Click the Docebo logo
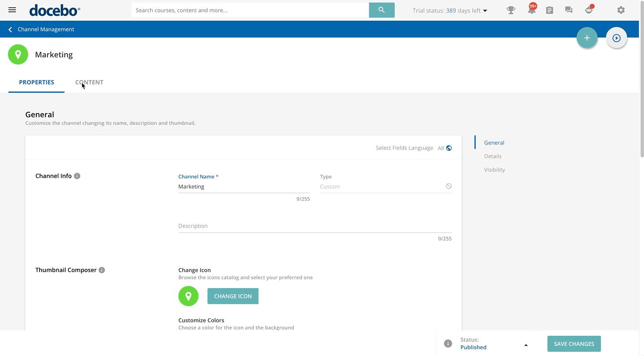 click(x=55, y=10)
